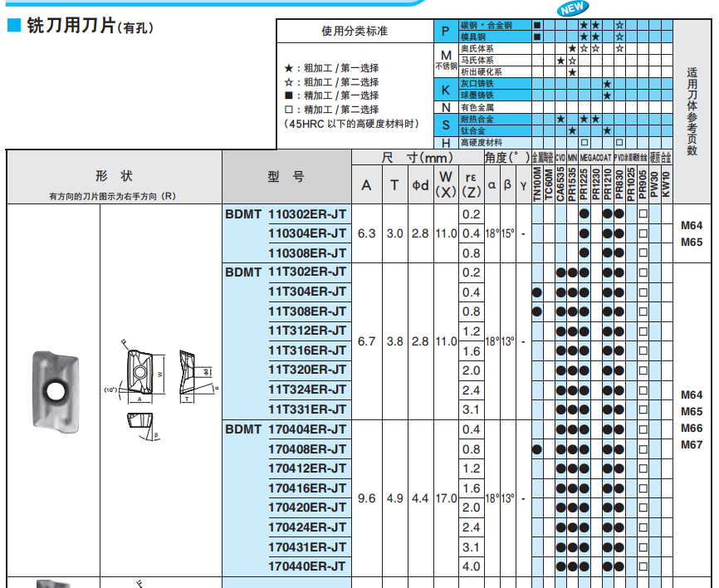Click the NEW badge icon
Viewport: 719px width, 588px height.
(x=573, y=9)
